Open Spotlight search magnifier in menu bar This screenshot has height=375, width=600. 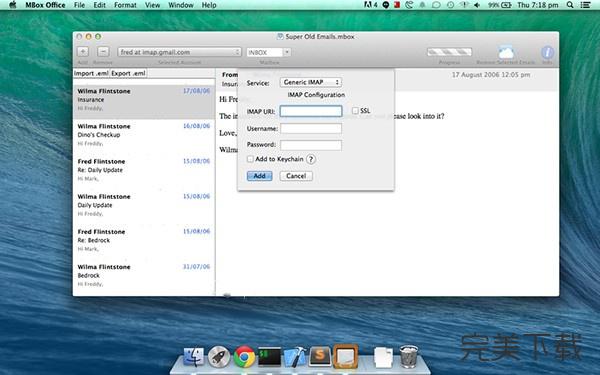[x=570, y=5]
